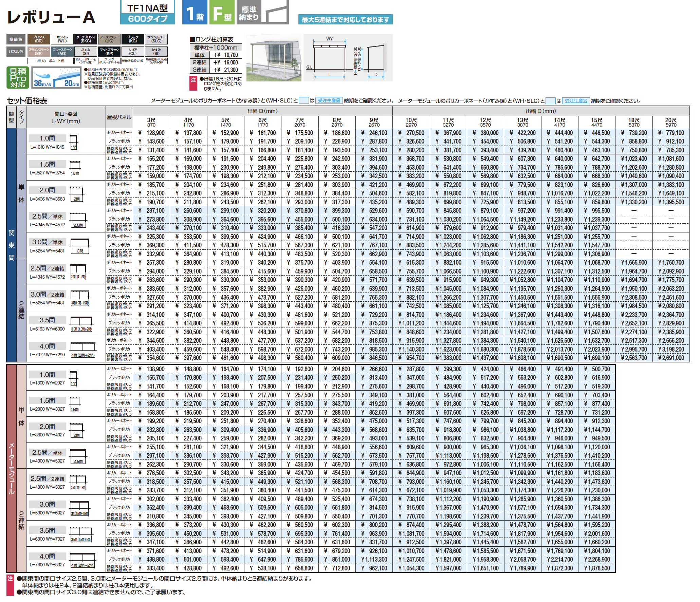Image resolution: width=700 pixels, height=602 pixels.
Task: Select the TF1NA型 600タイプ label
Action: coord(148,13)
